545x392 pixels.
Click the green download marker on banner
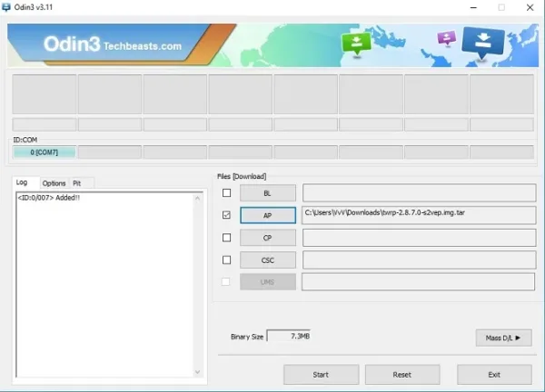click(x=356, y=44)
